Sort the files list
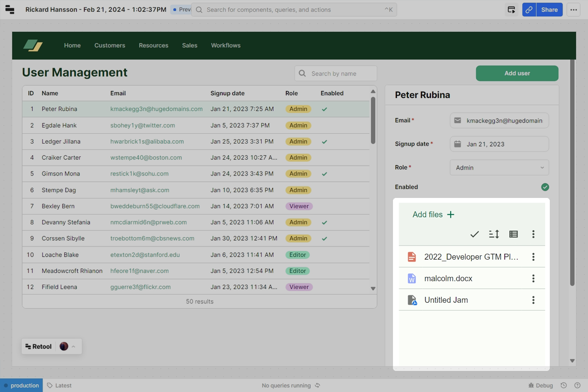The height and width of the screenshot is (392, 588). click(494, 234)
